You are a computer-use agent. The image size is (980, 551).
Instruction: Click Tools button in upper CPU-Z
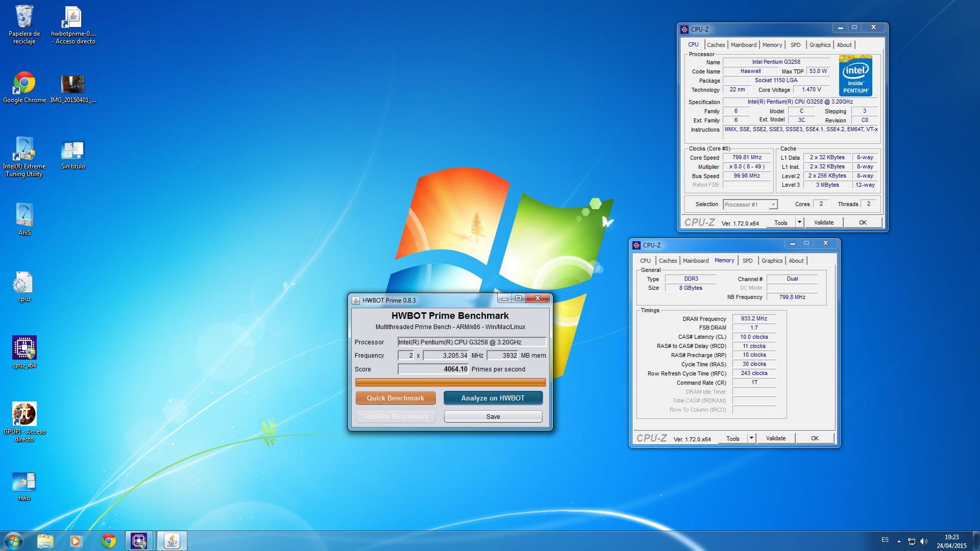(x=781, y=222)
